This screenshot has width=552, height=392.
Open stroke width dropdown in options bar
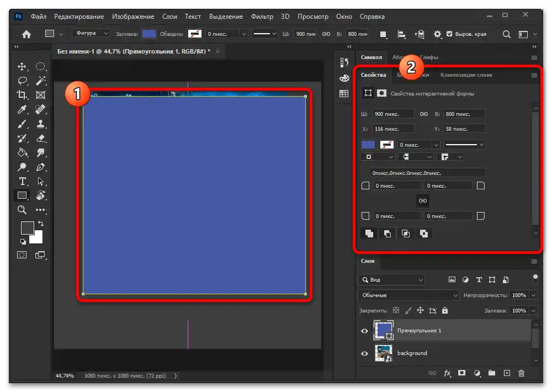[x=244, y=34]
